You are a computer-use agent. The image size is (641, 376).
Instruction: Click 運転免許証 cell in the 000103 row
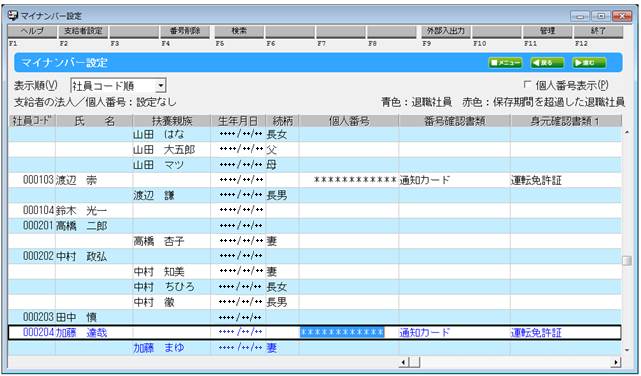coord(565,180)
